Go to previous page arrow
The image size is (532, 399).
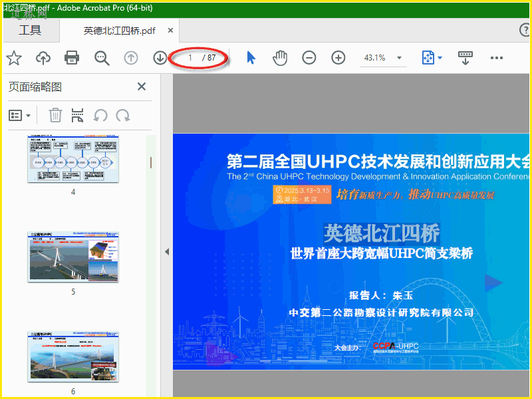[131, 58]
